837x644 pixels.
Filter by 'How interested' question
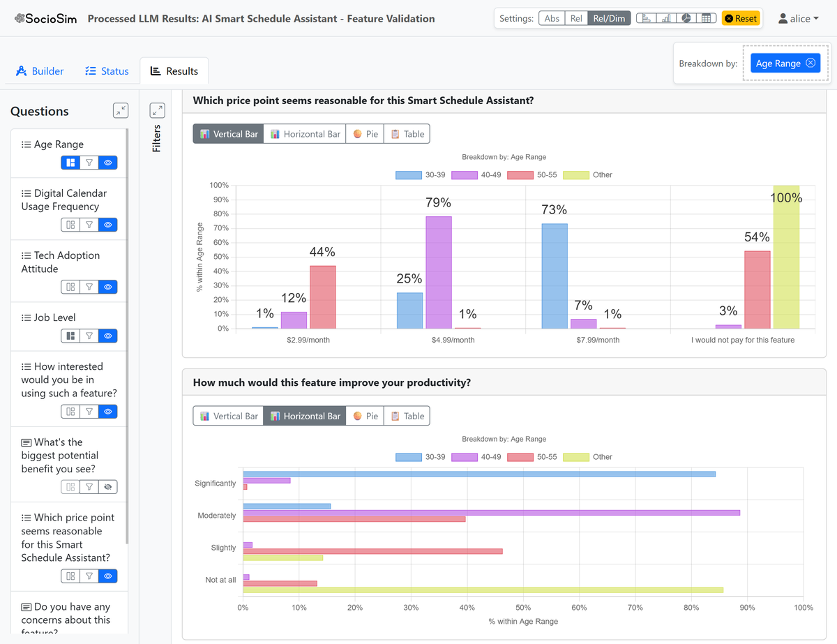(89, 412)
